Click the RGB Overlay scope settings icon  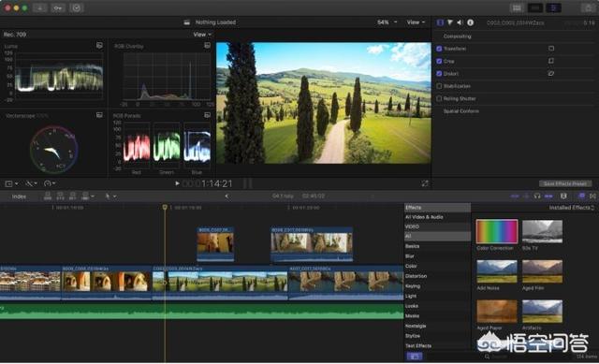point(207,46)
